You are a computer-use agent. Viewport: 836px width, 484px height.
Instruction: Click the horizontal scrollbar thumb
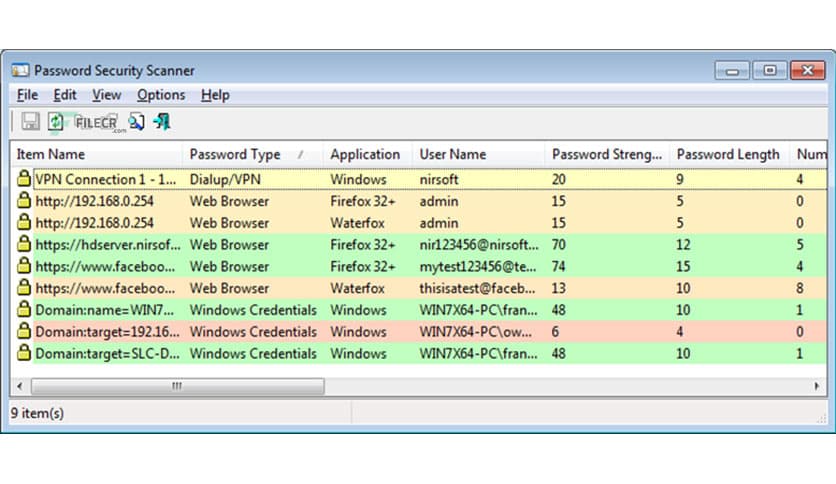tap(178, 386)
